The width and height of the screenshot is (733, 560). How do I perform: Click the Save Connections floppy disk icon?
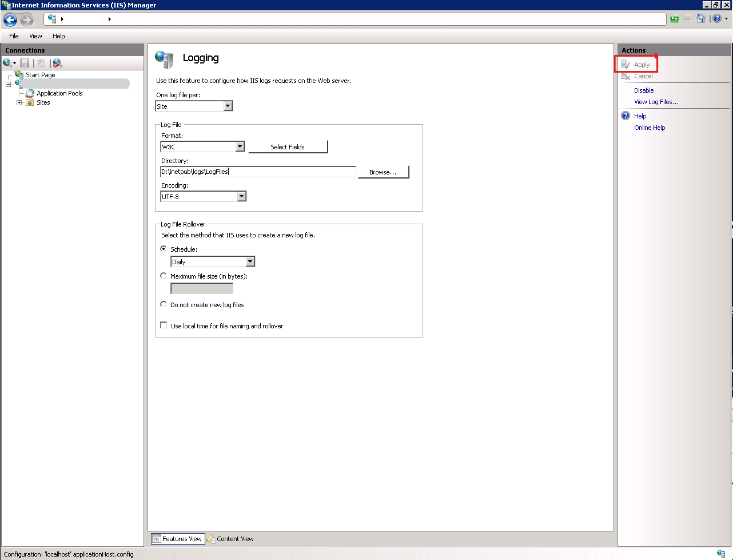25,63
